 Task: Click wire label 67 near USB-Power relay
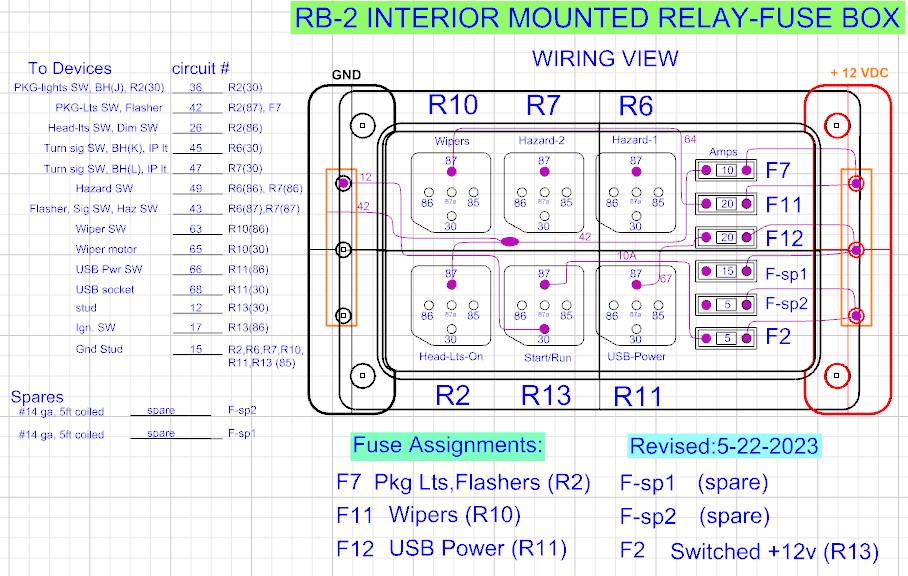(666, 278)
